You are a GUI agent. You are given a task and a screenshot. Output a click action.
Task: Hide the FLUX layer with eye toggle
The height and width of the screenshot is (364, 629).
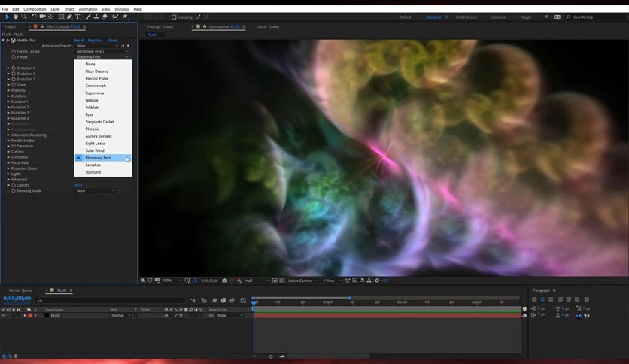click(x=4, y=316)
